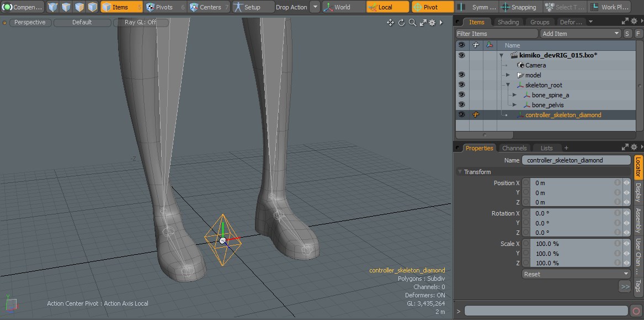
Task: Click the F button beside Add Item
Action: point(638,34)
